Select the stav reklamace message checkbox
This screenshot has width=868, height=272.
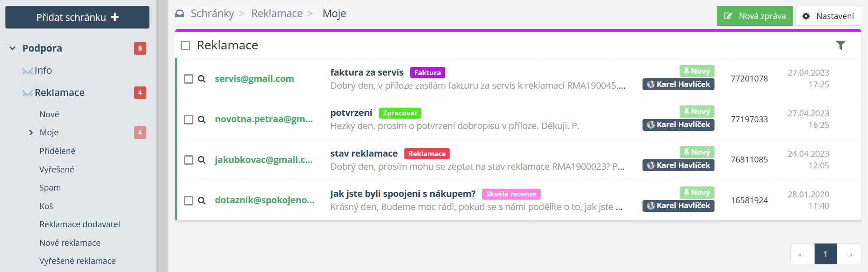pyautogui.click(x=188, y=160)
